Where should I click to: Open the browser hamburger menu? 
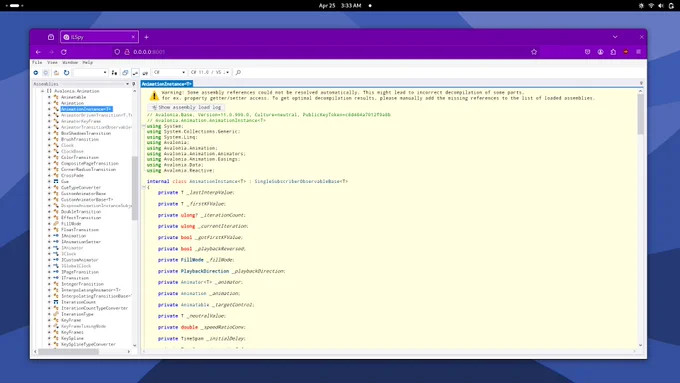(638, 52)
